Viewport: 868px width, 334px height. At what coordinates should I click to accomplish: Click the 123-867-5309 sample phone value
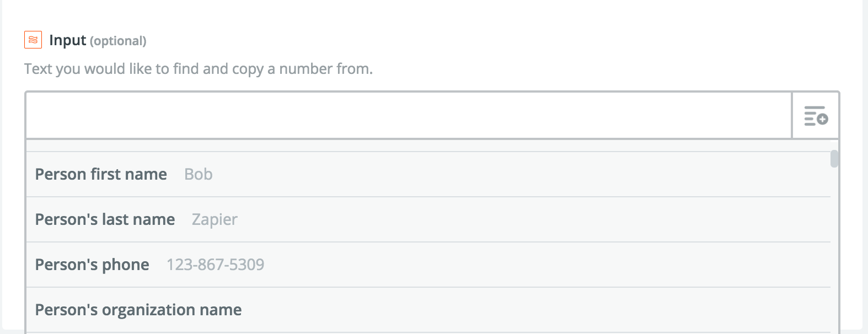(x=216, y=265)
